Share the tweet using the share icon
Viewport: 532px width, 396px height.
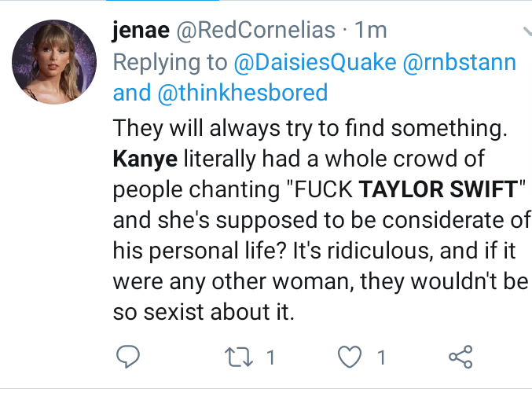coord(460,357)
